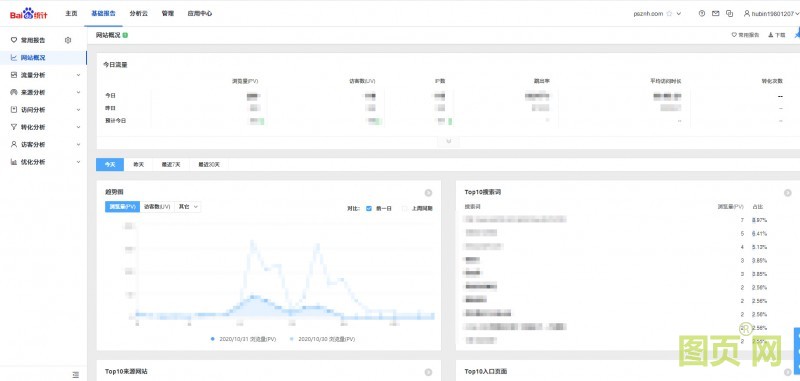Open the arrow icon on 趋势图 panel
800x381 pixels.
(429, 193)
